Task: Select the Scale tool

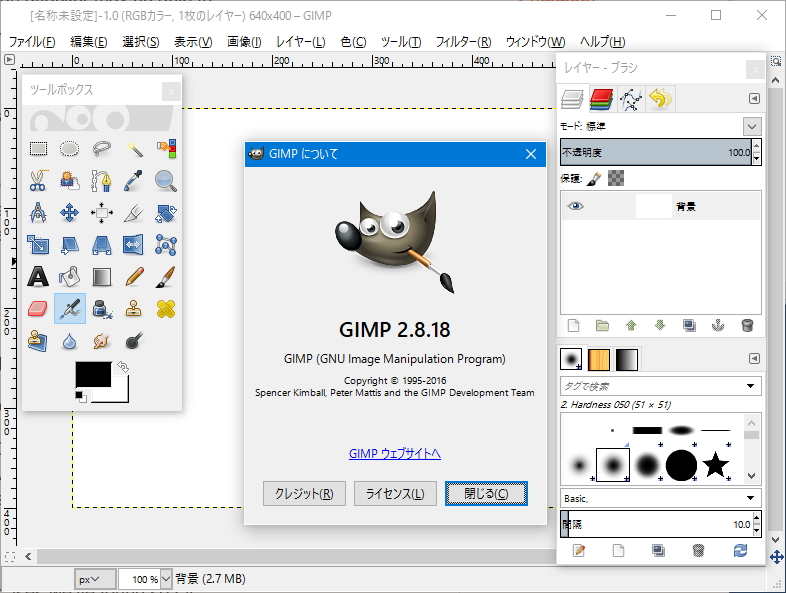Action: pyautogui.click(x=38, y=245)
